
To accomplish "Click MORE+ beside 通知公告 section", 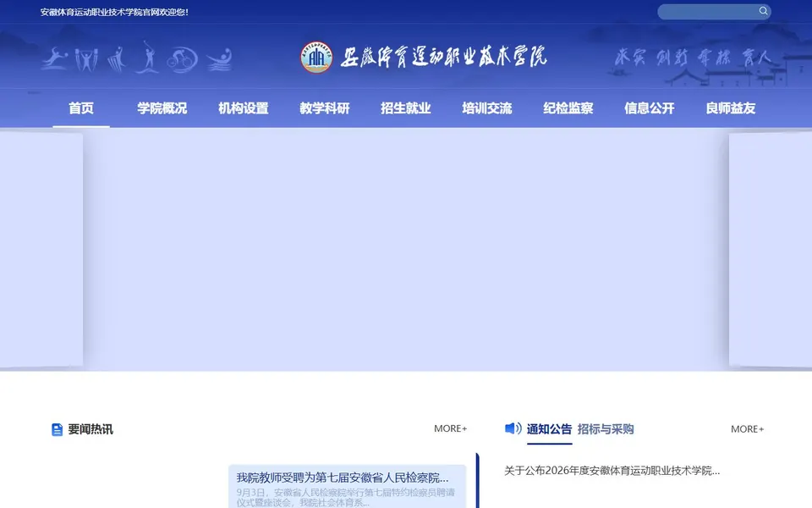I will (747, 429).
